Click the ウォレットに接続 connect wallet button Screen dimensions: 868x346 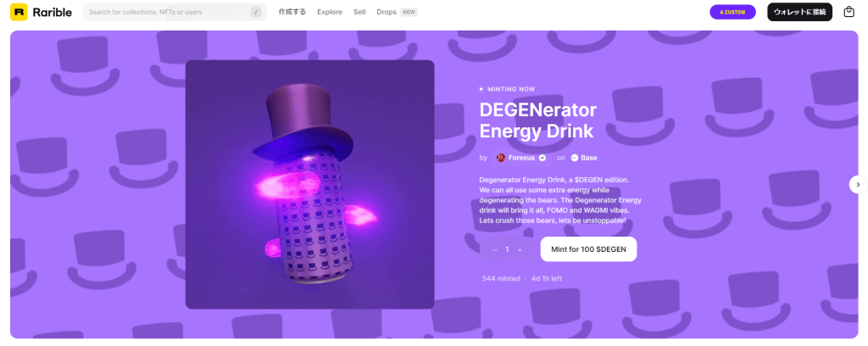coord(799,12)
